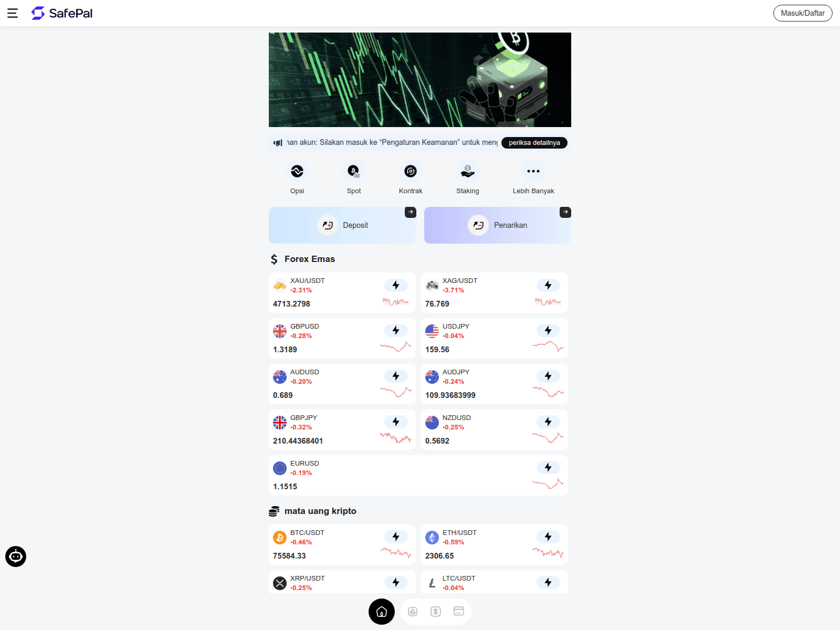Click periksa detailnya announcement button

534,143
